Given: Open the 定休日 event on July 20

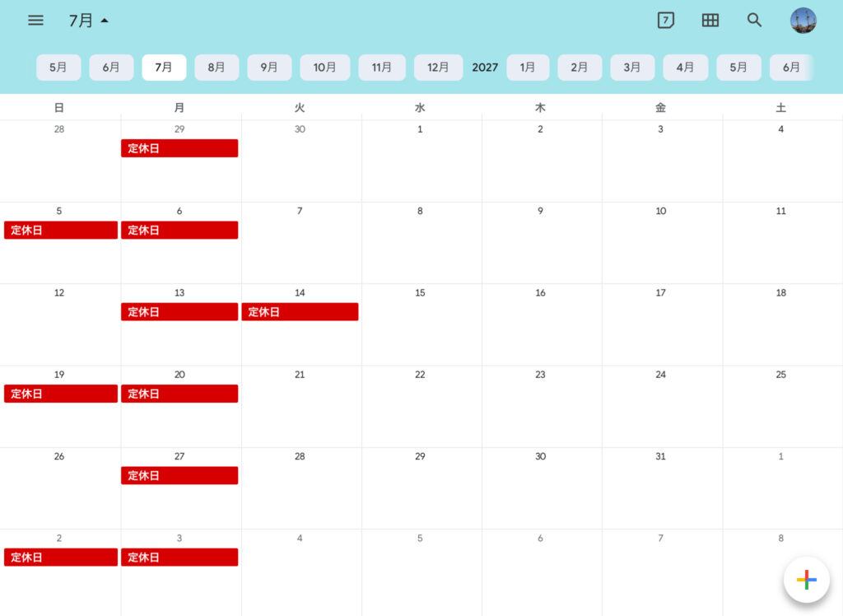Looking at the screenshot, I should point(179,394).
